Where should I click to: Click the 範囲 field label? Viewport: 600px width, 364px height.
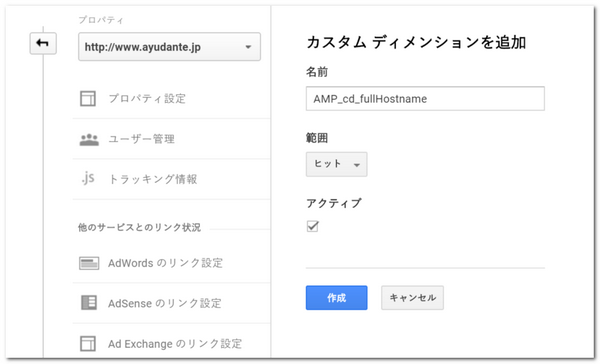pyautogui.click(x=317, y=138)
